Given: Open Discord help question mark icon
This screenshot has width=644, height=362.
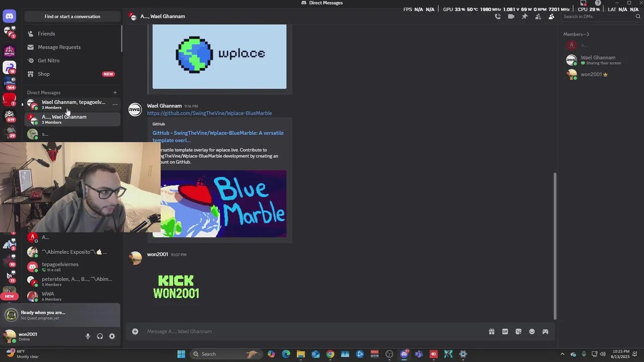Looking at the screenshot, I should click(598, 3).
